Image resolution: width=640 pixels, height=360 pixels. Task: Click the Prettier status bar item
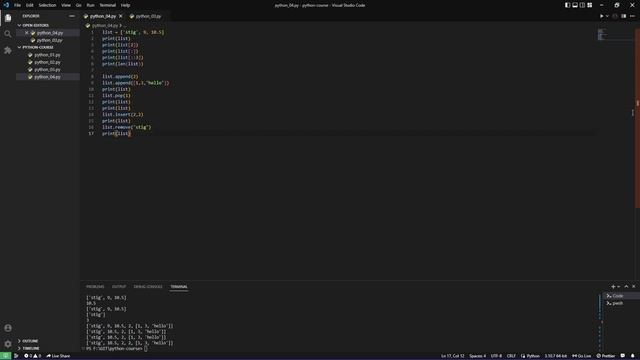point(606,356)
